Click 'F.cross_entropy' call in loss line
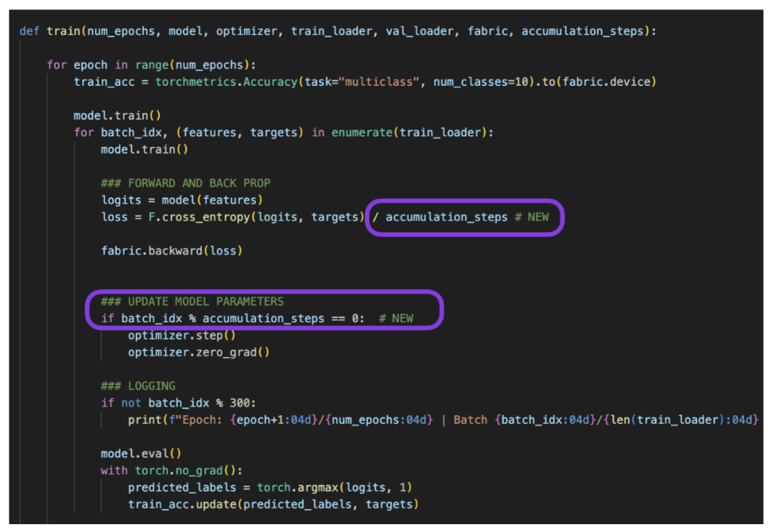This screenshot has width=775, height=532. tap(199, 217)
